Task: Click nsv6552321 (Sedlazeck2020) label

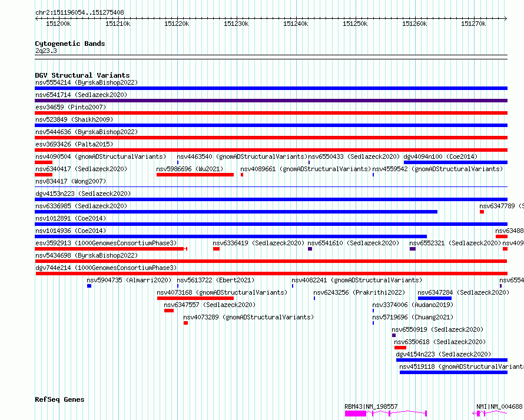Action: (x=455, y=243)
